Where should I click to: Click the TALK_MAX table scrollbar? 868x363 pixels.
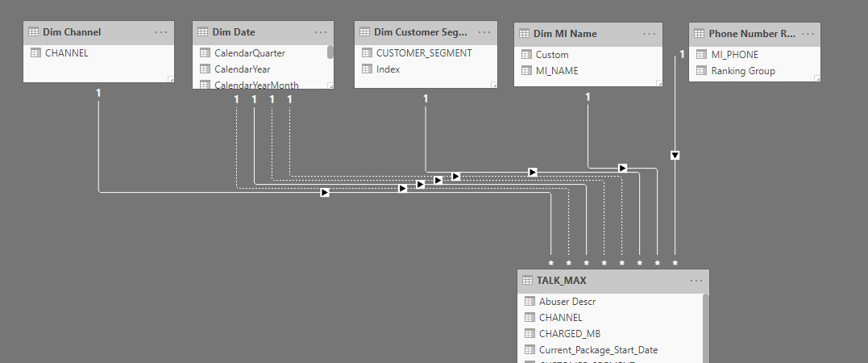[706, 328]
